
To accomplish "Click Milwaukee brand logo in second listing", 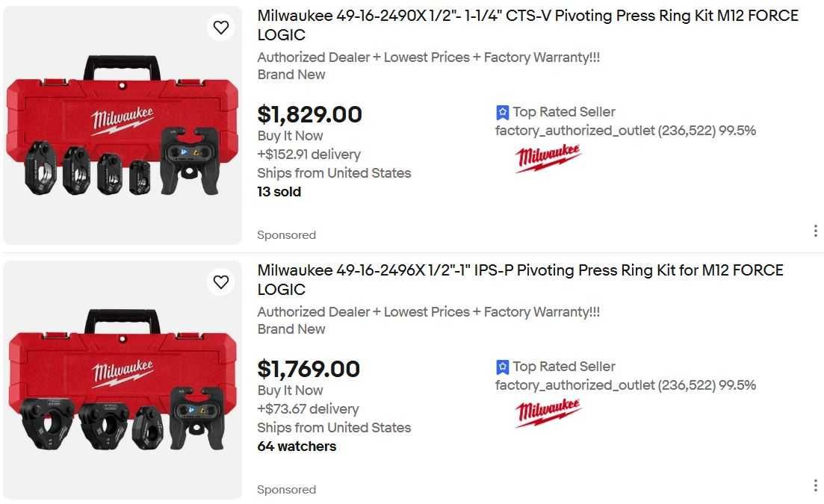I will pos(548,413).
